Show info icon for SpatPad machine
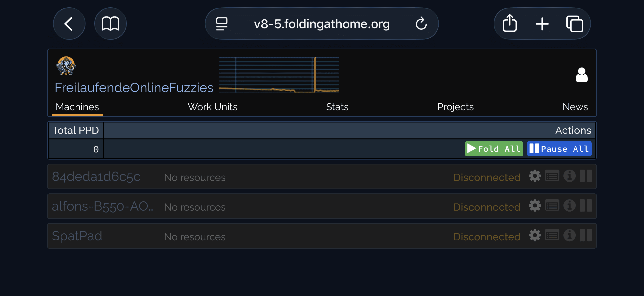The height and width of the screenshot is (296, 644). [x=569, y=236]
